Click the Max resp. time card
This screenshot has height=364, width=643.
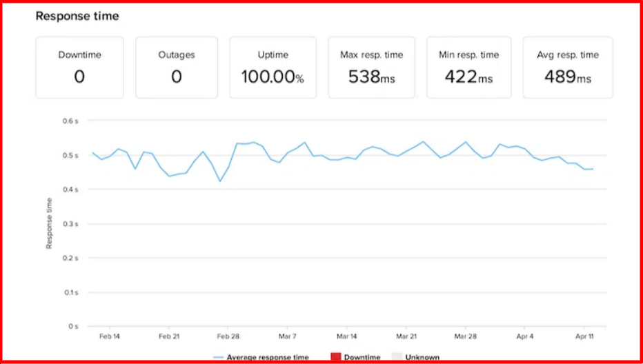(371, 68)
